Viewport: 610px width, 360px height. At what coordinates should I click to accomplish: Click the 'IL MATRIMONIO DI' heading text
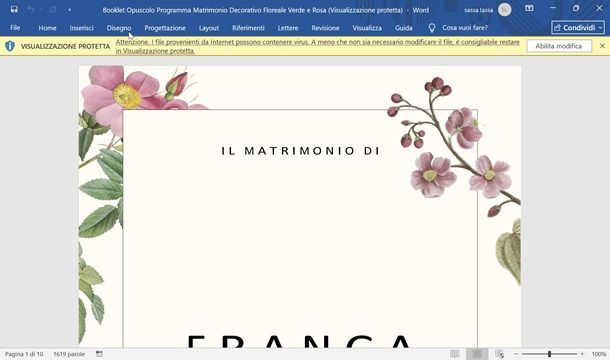(x=300, y=151)
